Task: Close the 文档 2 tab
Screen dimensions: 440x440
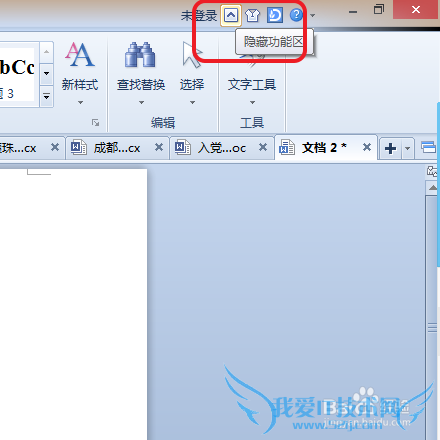Action: coord(367,147)
